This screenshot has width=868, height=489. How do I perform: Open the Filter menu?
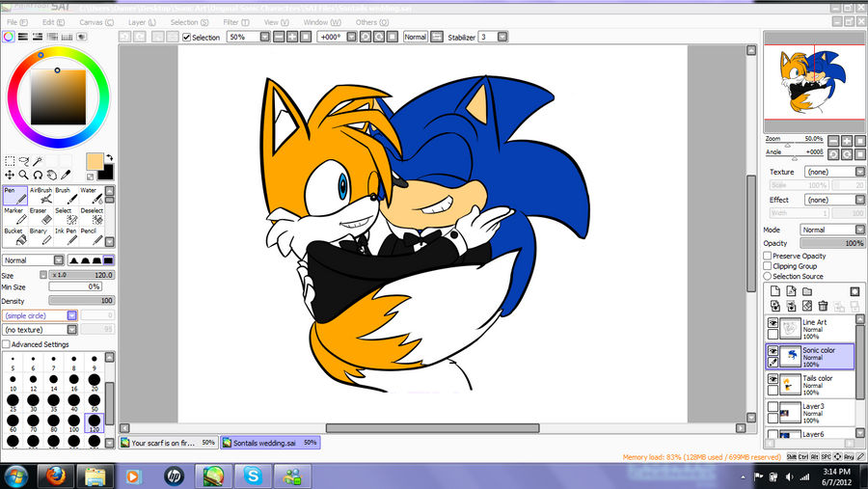click(236, 22)
